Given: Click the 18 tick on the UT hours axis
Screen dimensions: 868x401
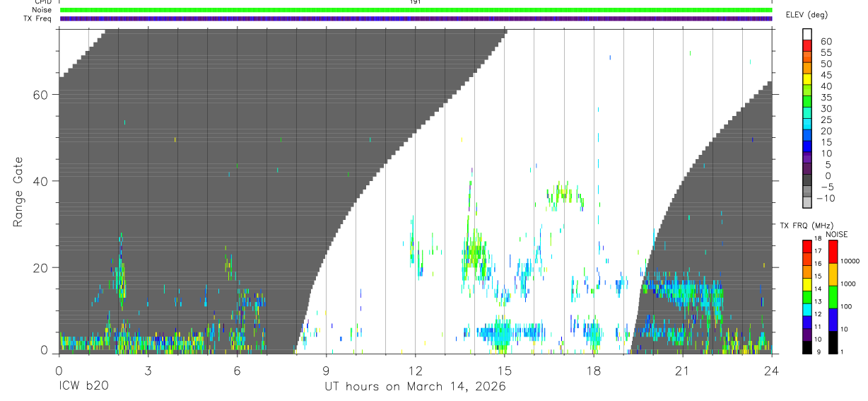Looking at the screenshot, I should (x=593, y=370).
